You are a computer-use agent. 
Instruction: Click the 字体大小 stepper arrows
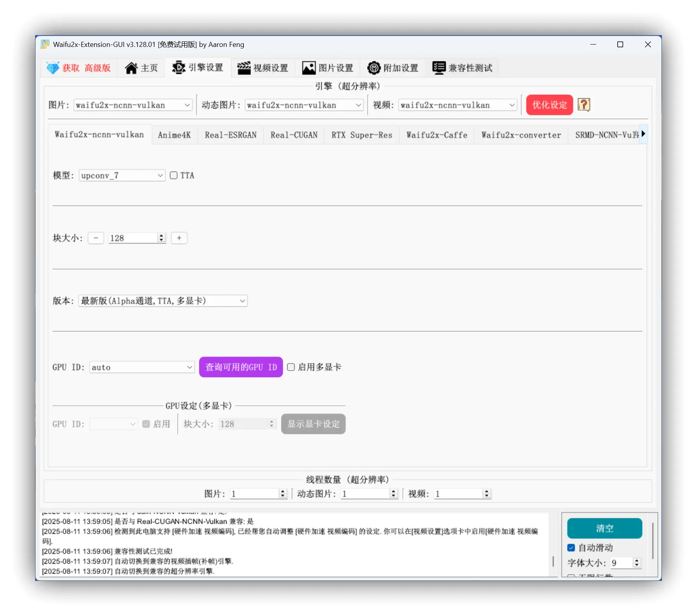click(x=637, y=563)
